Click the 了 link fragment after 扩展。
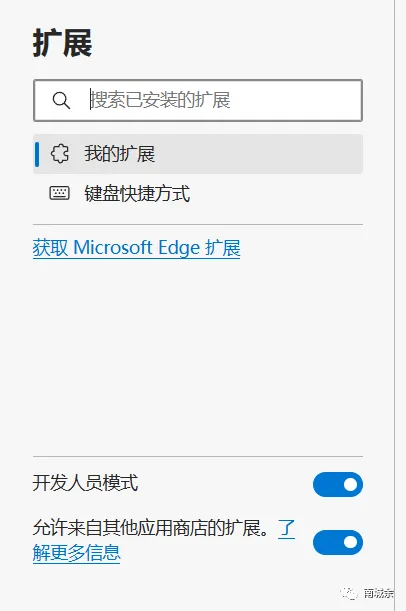Viewport: 406px width, 611px height. [286, 528]
